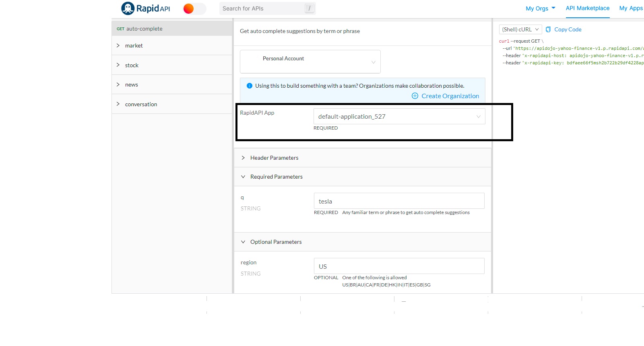
Task: Open the Personal Account dropdown
Action: [x=310, y=62]
